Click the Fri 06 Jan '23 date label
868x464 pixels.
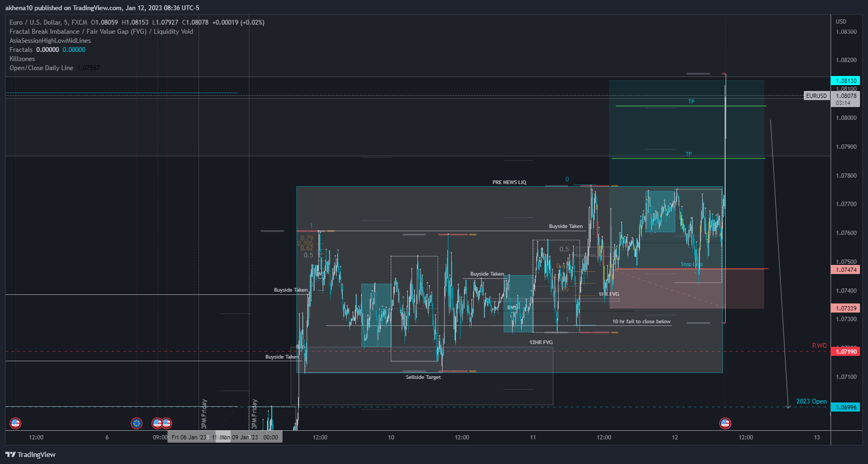point(189,437)
